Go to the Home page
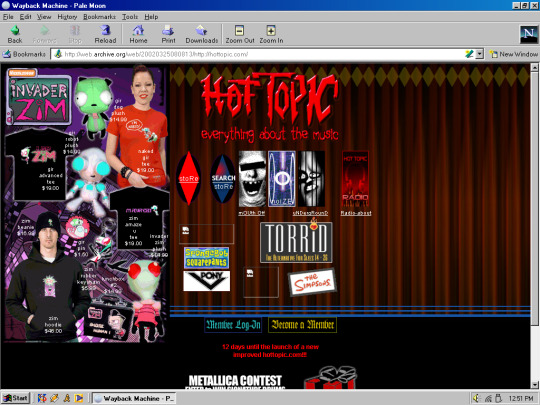540x405 pixels. 138,34
